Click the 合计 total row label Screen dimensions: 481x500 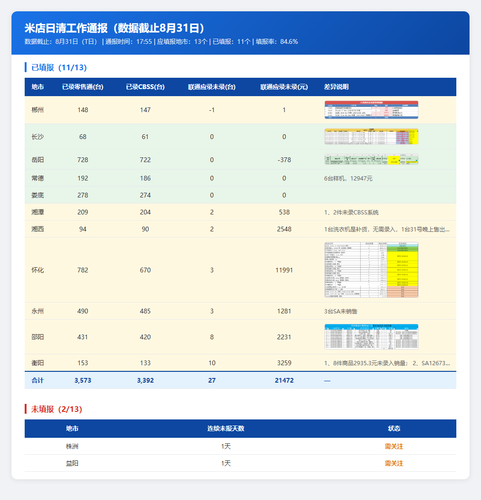click(x=37, y=380)
